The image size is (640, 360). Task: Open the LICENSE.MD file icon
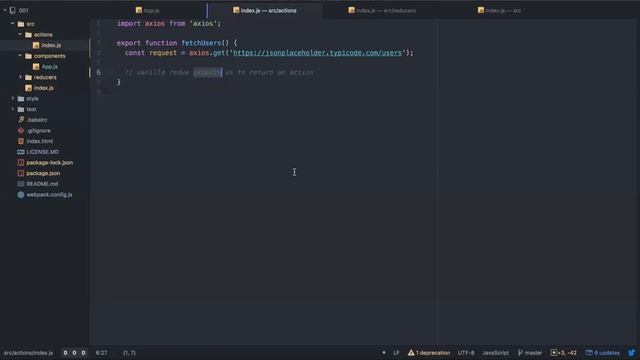tap(21, 152)
